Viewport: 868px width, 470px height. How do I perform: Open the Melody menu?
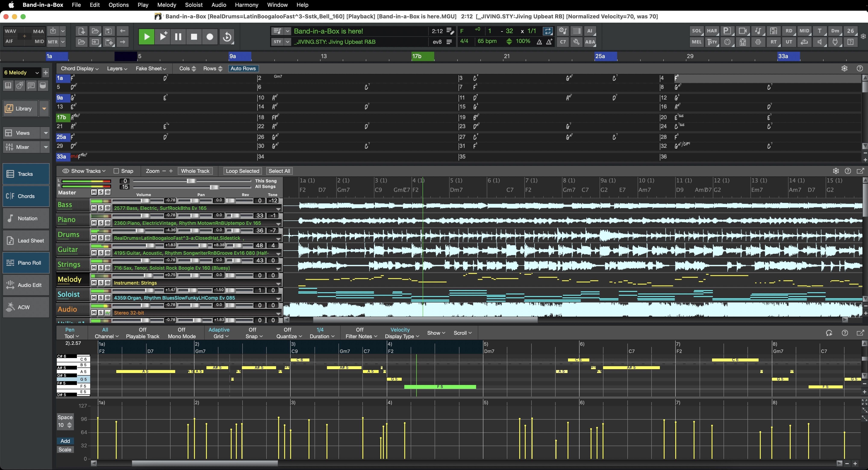[x=166, y=5]
